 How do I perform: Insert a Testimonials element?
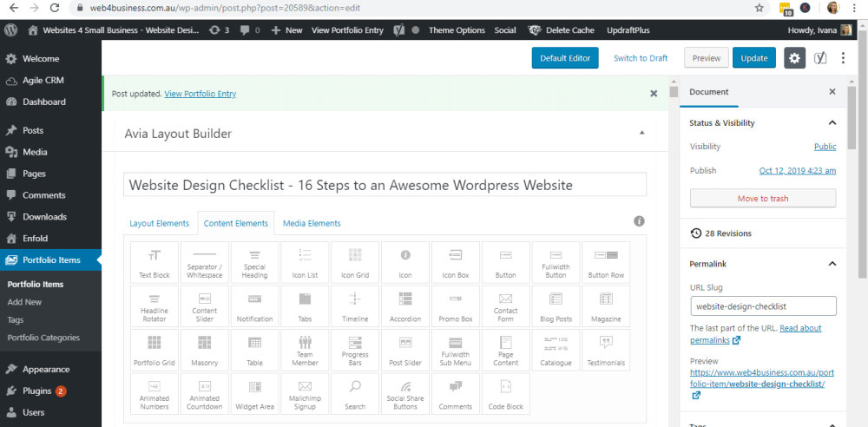coord(606,350)
